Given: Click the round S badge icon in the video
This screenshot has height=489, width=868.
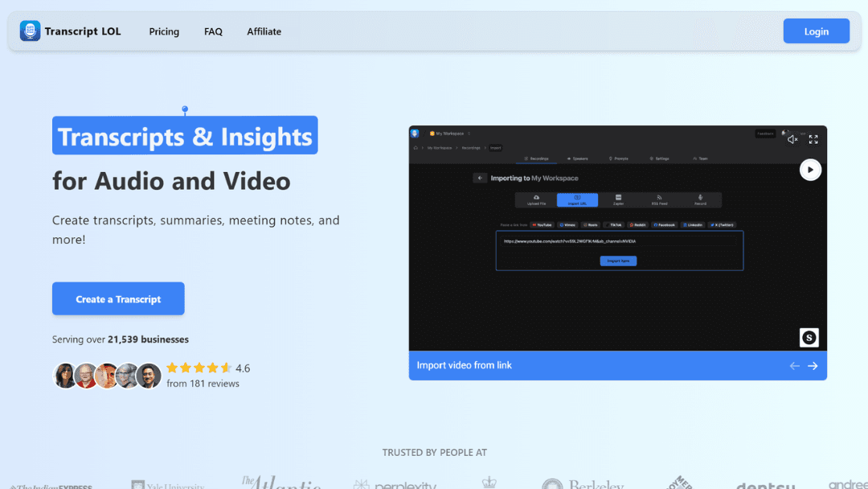Looking at the screenshot, I should (x=809, y=338).
